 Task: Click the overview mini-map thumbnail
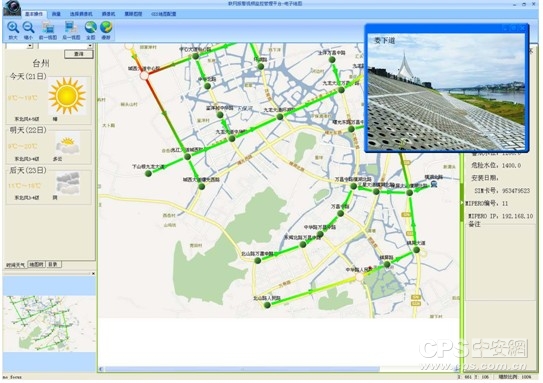coord(49,323)
